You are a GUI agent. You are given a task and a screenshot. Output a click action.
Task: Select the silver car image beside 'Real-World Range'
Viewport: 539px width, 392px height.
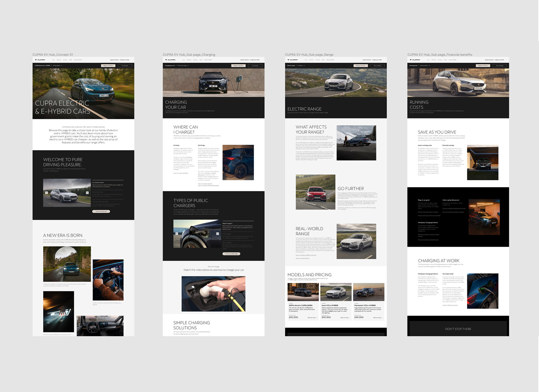point(356,241)
